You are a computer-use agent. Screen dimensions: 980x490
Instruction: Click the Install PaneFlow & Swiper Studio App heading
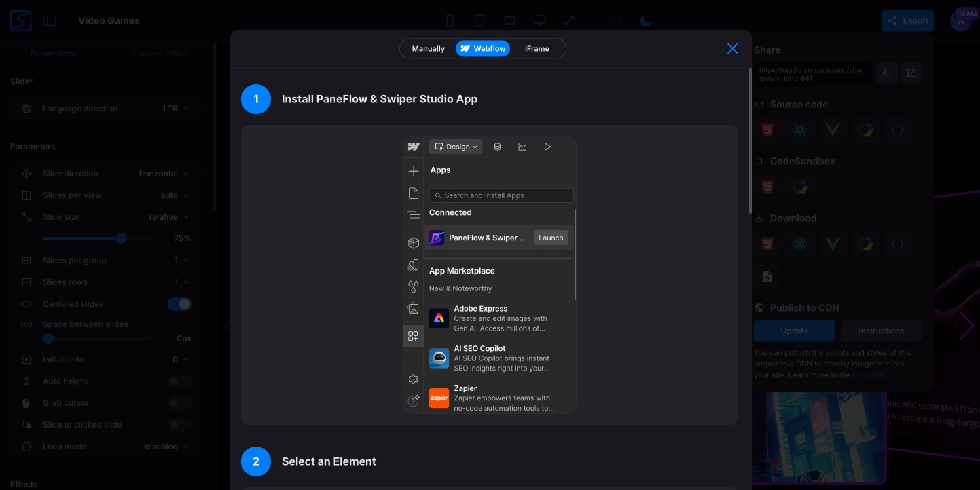[380, 99]
